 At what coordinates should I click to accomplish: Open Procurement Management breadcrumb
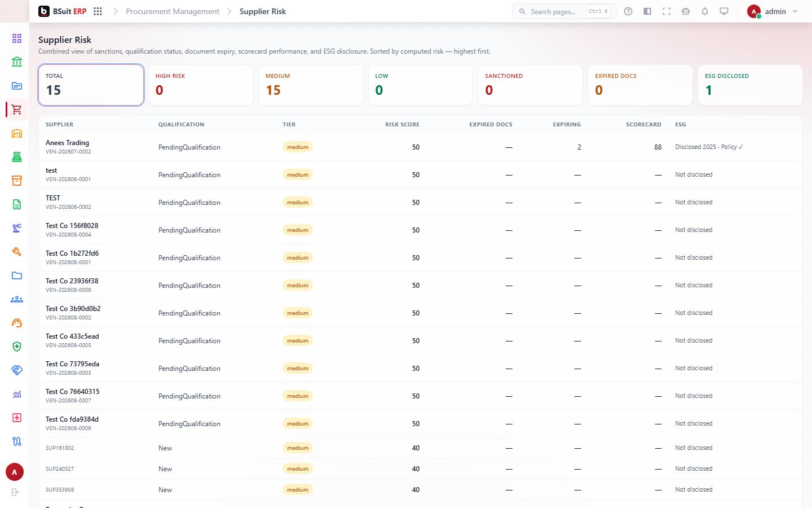pyautogui.click(x=173, y=11)
